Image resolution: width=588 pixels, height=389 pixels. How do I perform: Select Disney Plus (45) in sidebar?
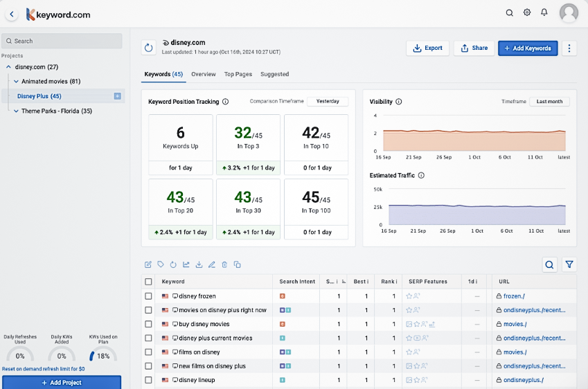click(39, 96)
